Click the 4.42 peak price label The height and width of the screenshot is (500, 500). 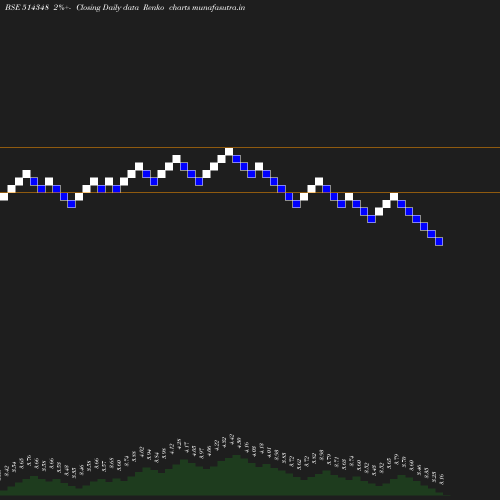[232, 439]
